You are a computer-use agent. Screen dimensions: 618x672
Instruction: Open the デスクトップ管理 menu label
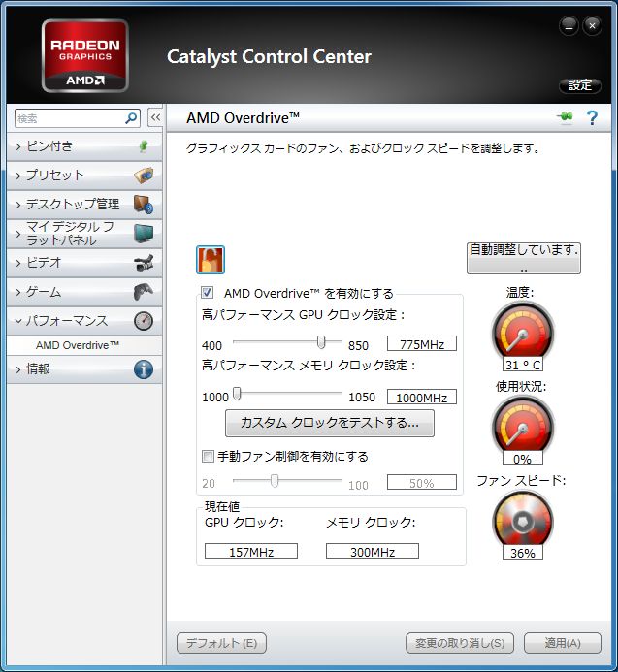point(73,205)
